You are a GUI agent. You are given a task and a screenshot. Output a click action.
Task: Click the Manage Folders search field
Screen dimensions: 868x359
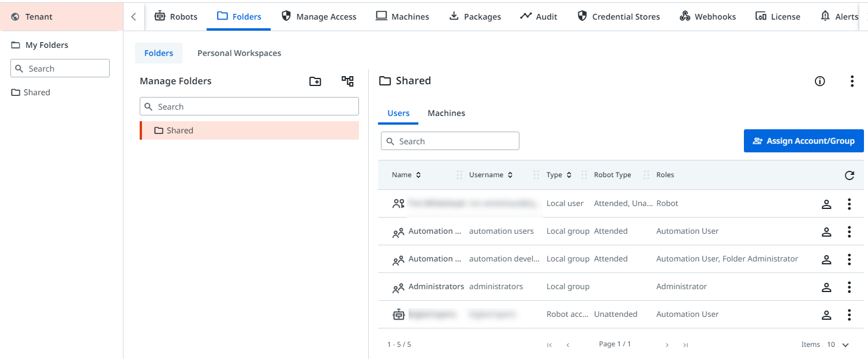tap(249, 107)
